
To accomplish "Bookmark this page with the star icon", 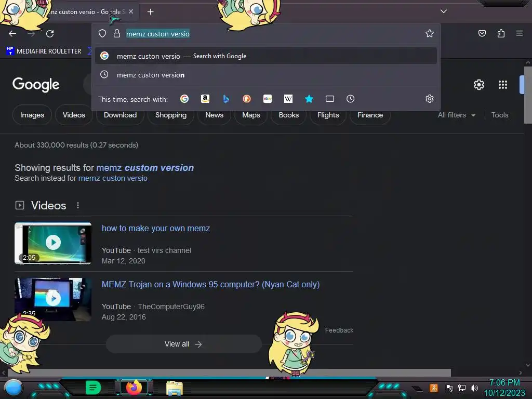I will click(x=430, y=33).
